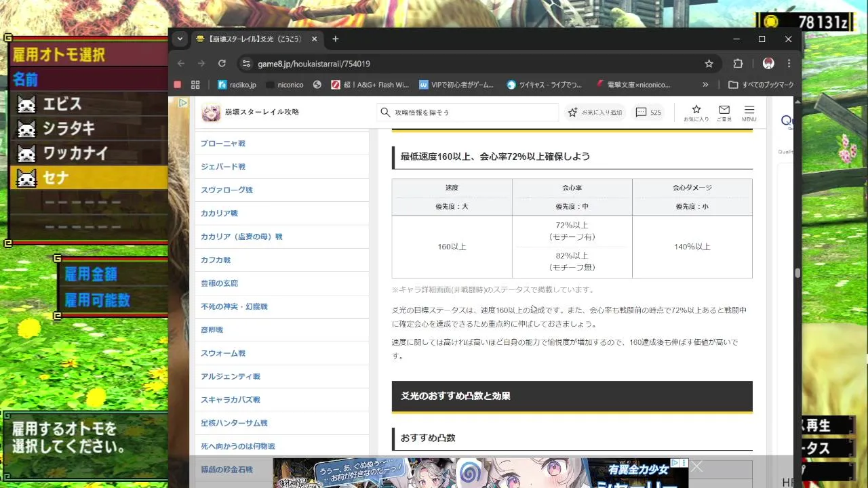Click the 82%以上 crit rate cell

(x=572, y=262)
